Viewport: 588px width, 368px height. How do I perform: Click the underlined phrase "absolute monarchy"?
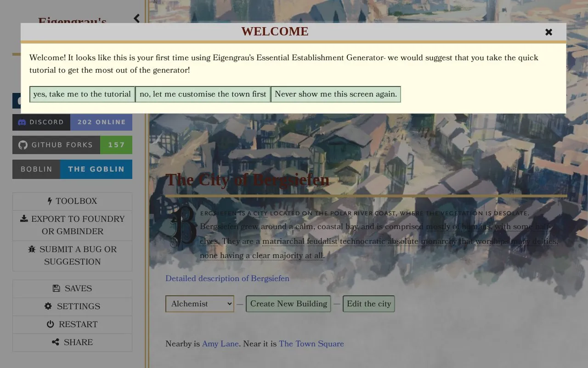click(422, 241)
